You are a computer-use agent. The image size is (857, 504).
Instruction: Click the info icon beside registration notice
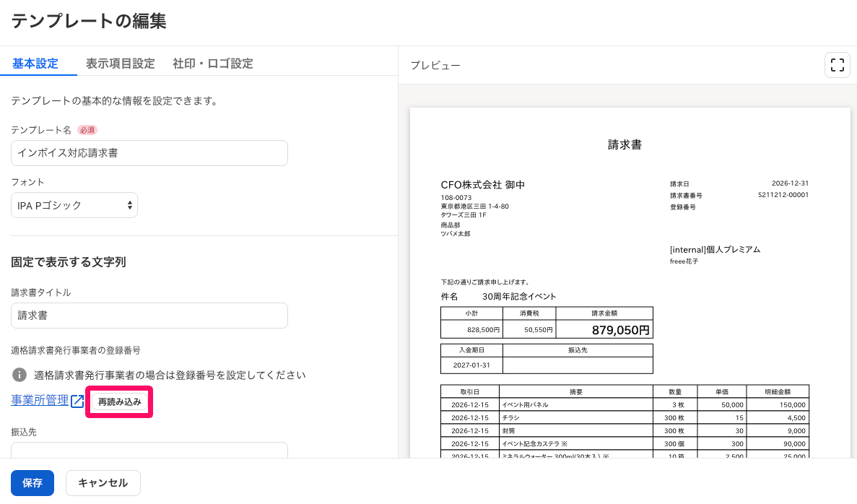coord(19,375)
